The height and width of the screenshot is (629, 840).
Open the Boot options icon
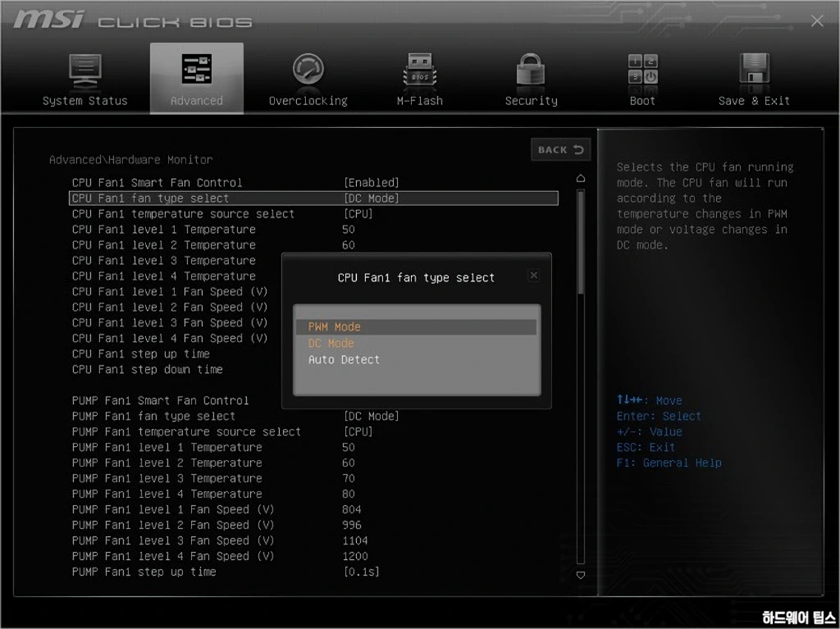click(x=642, y=70)
